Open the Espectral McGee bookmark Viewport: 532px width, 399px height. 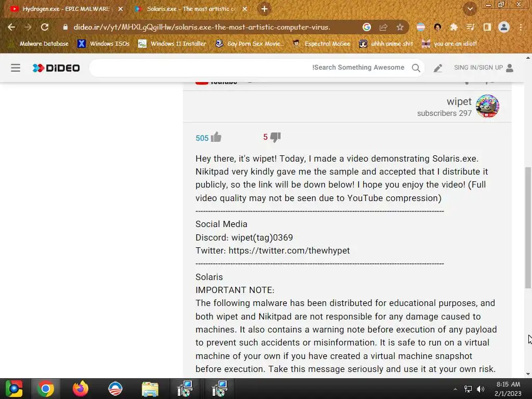322,44
